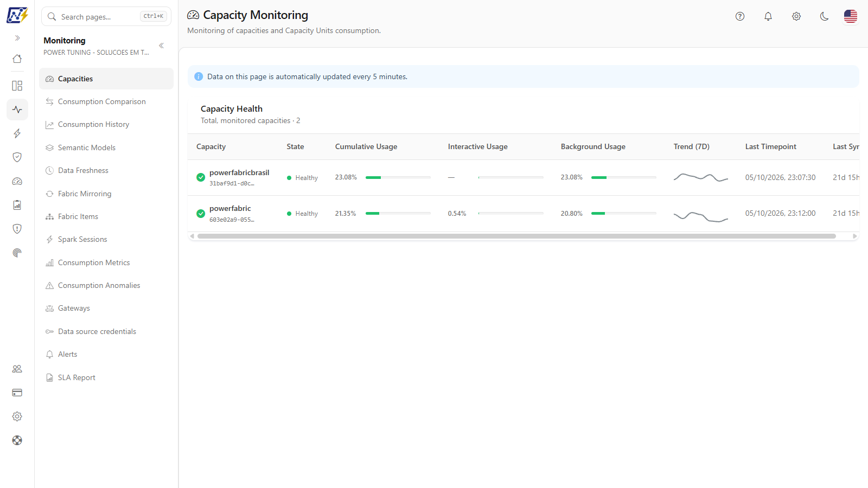This screenshot has height=488, width=868.
Task: Open Consumption Comparison page
Action: pos(106,101)
